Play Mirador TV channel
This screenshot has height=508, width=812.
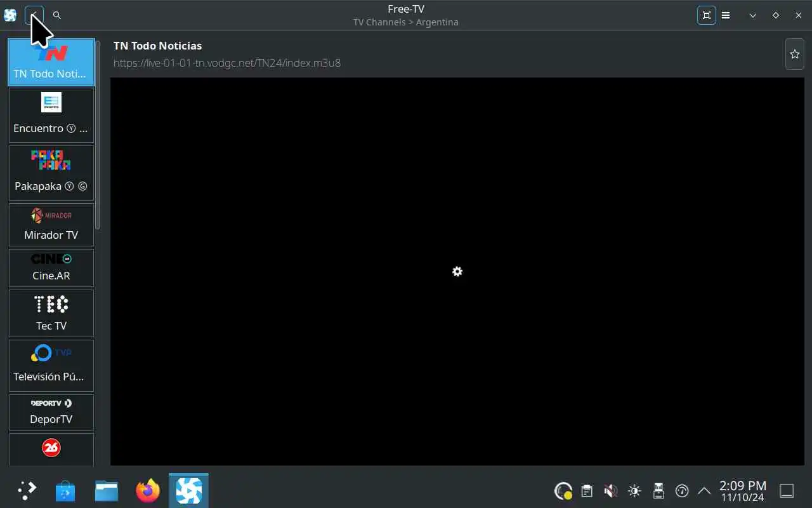click(x=51, y=224)
